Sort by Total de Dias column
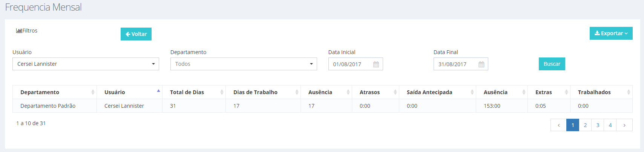This screenshot has height=152, width=644. [x=194, y=92]
